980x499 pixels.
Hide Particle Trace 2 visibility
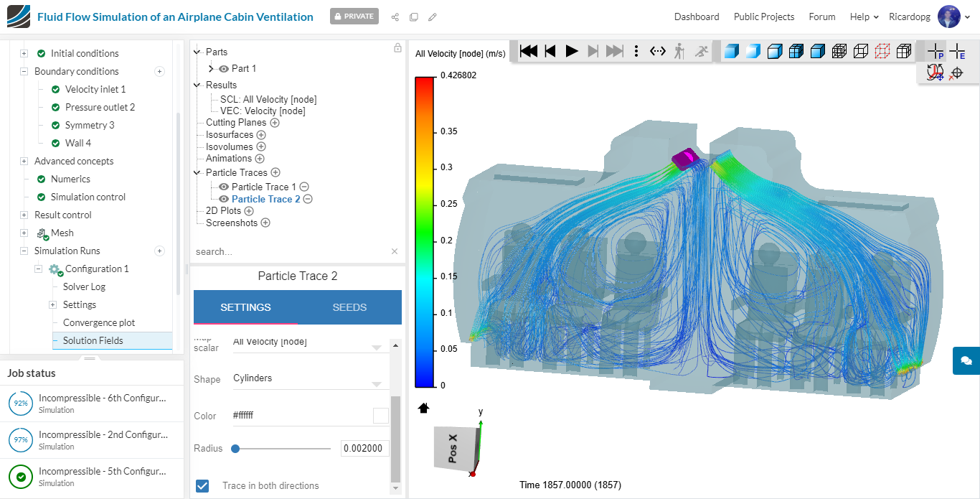click(224, 199)
